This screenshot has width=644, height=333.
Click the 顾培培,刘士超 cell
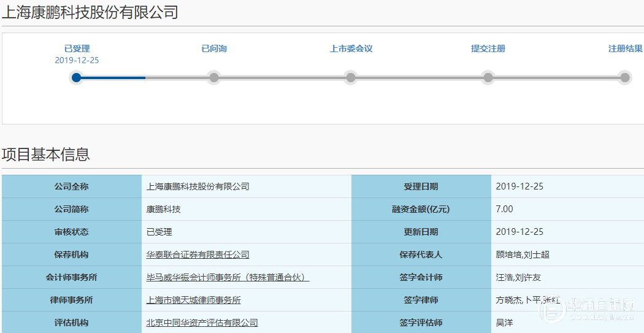pyautogui.click(x=567, y=255)
